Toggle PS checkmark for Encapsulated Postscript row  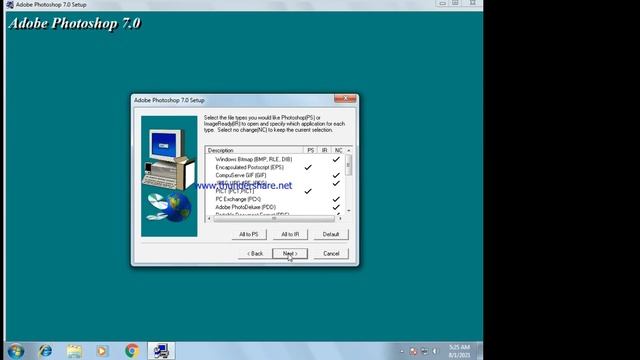click(308, 167)
